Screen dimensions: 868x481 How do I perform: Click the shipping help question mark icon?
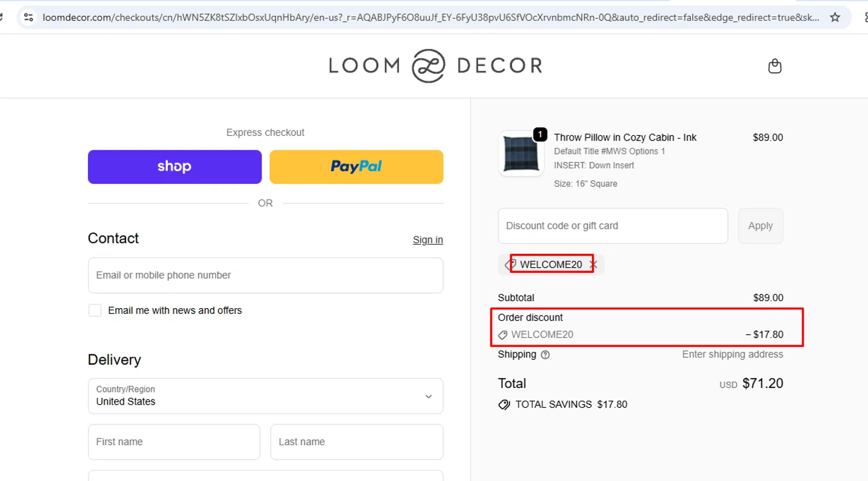click(x=545, y=355)
